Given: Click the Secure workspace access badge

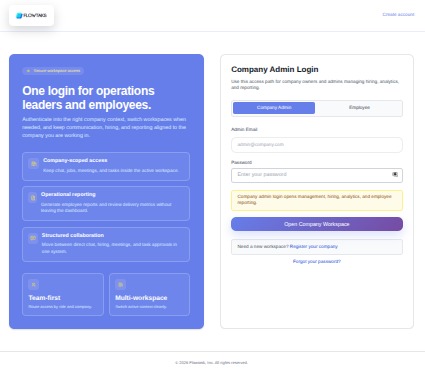Looking at the screenshot, I should pos(53,71).
